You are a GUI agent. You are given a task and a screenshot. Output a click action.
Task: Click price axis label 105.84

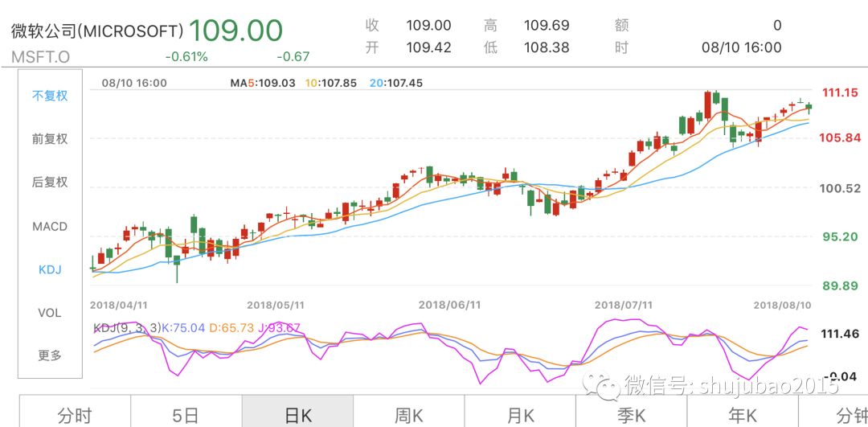841,138
